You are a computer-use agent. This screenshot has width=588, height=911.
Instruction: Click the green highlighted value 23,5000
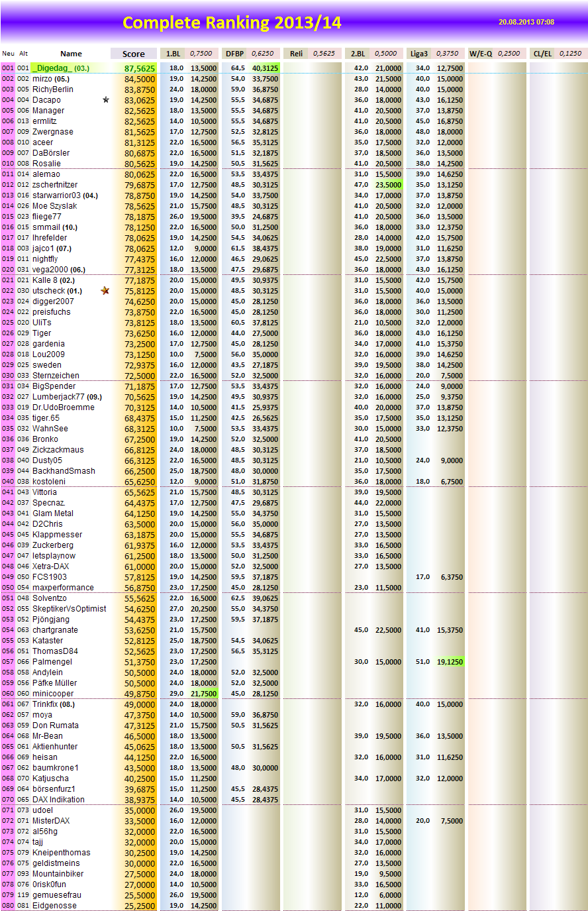click(x=388, y=185)
